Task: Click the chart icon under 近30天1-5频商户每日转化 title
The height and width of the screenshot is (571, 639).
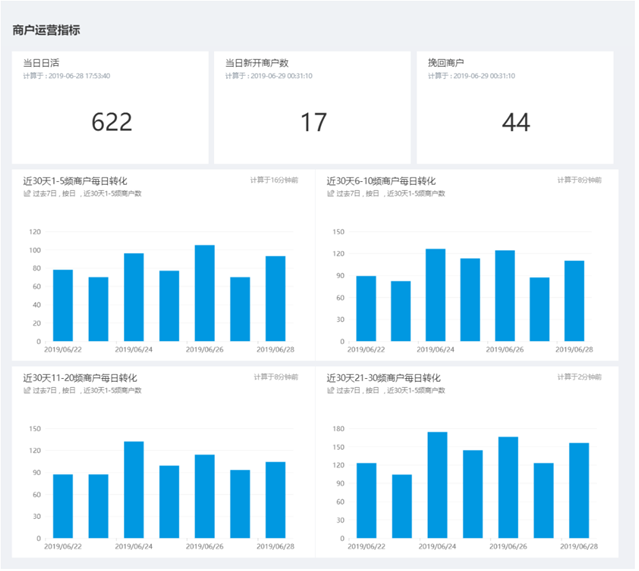Action: pyautogui.click(x=25, y=193)
